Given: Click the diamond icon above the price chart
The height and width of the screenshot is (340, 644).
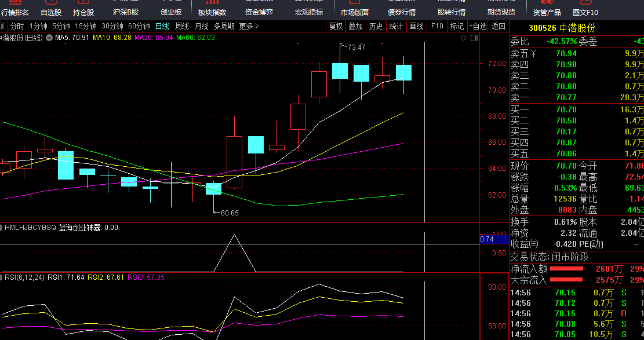Looking at the screenshot, I should pyautogui.click(x=464, y=38).
